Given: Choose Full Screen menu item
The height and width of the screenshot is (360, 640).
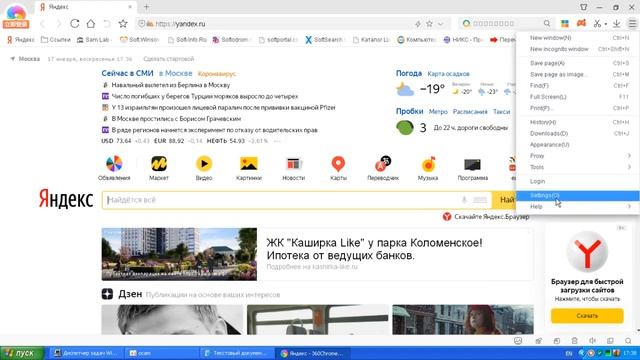Looking at the screenshot, I should (x=578, y=97).
